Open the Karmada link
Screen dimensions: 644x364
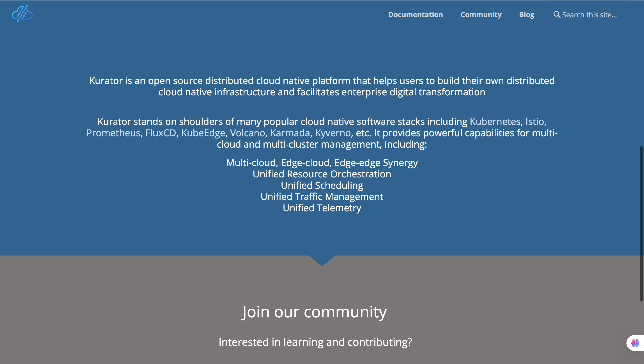(290, 133)
